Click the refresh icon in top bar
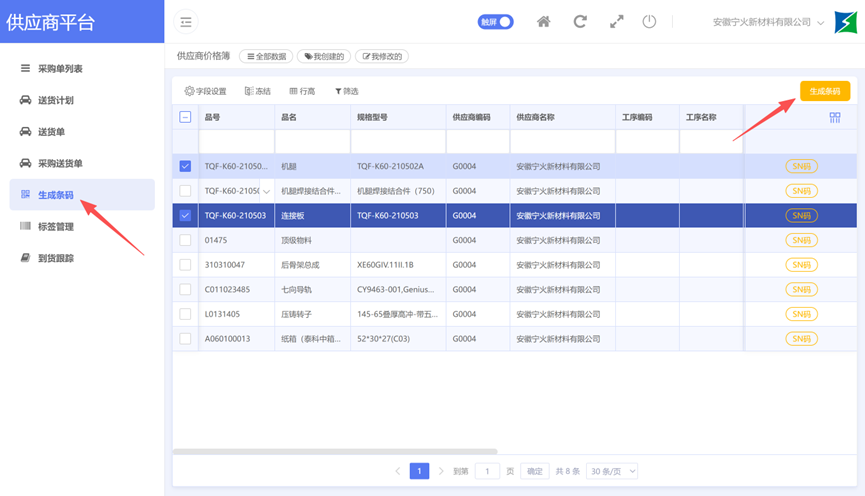The image size is (865, 496). click(x=579, y=22)
